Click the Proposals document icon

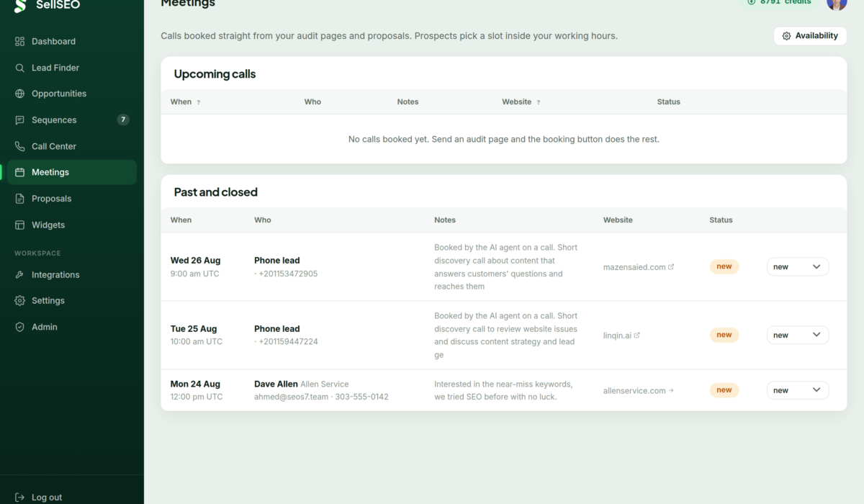(x=19, y=199)
